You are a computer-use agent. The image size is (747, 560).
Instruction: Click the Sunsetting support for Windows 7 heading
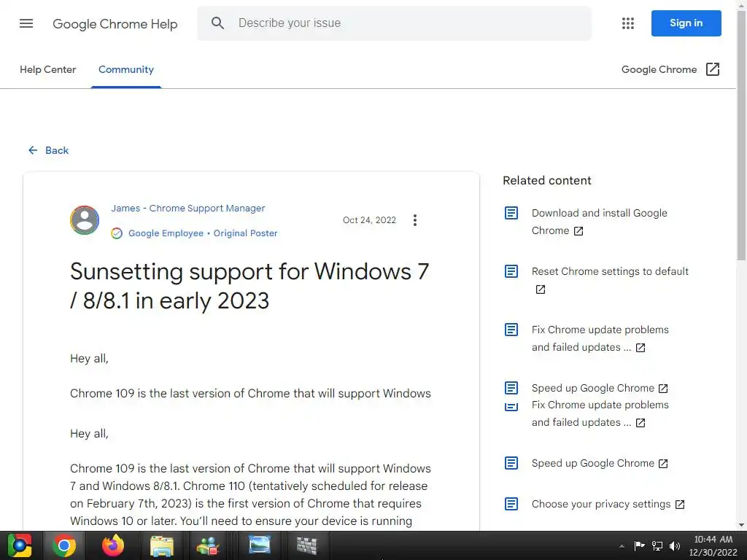tap(249, 286)
